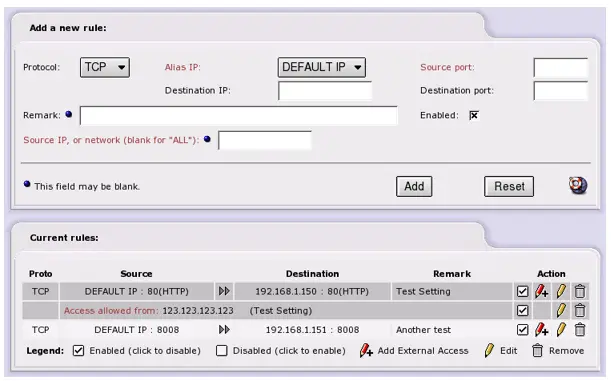The width and height of the screenshot is (611, 381).
Task: Add external access to Test Setting rule
Action: point(541,291)
